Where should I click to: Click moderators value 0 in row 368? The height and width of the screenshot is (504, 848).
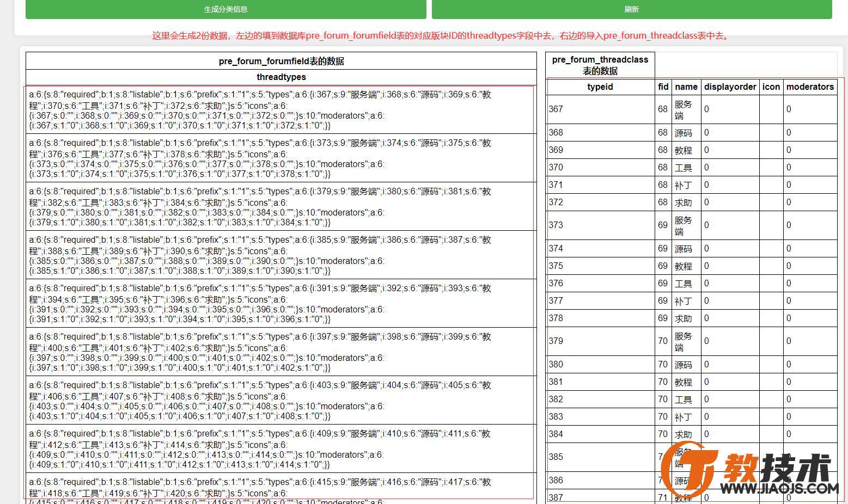[810, 132]
